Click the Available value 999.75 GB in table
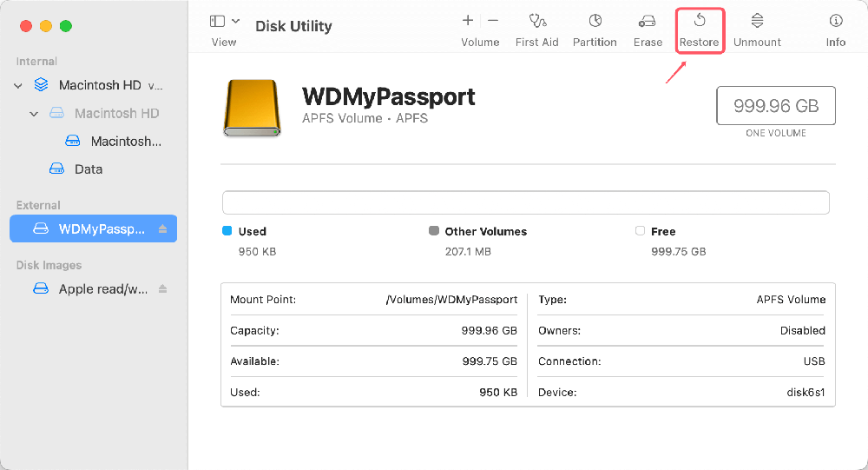 490,361
